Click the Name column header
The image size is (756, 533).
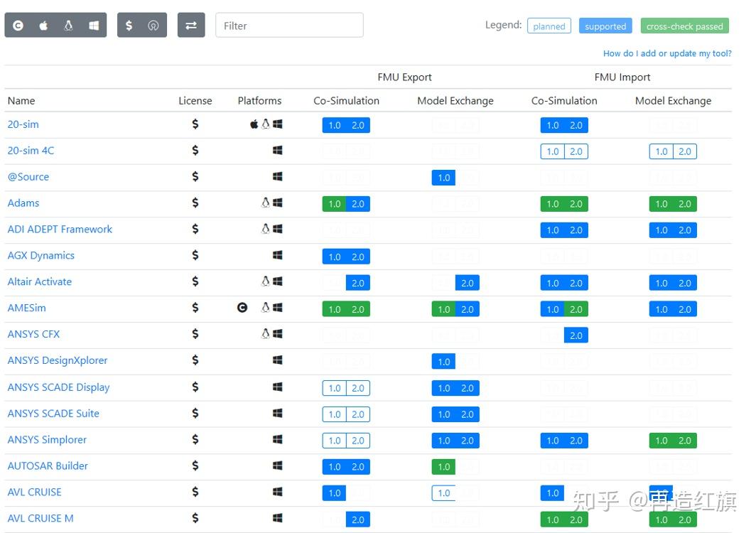[21, 101]
